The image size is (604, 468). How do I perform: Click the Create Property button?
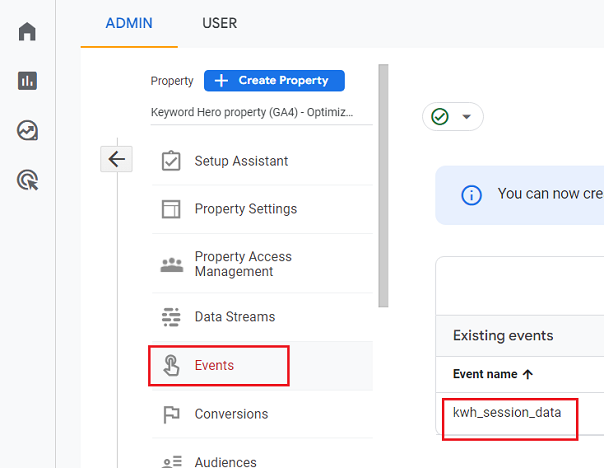[274, 81]
